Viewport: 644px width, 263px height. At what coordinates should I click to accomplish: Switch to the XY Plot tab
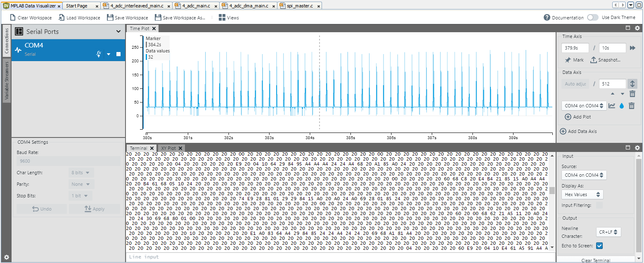tap(168, 148)
